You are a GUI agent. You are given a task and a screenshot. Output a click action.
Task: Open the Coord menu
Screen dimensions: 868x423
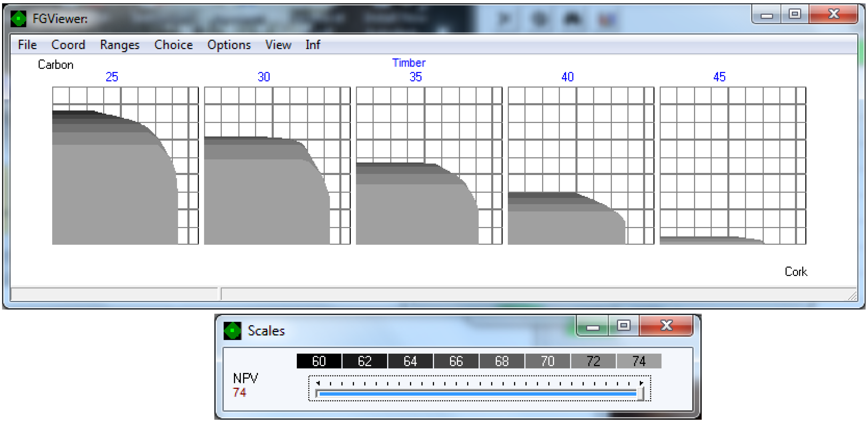coord(68,45)
